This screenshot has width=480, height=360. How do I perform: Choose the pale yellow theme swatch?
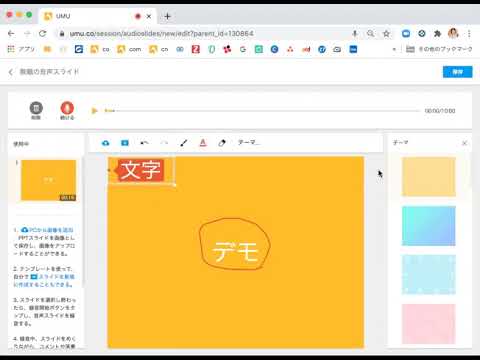coord(429,177)
